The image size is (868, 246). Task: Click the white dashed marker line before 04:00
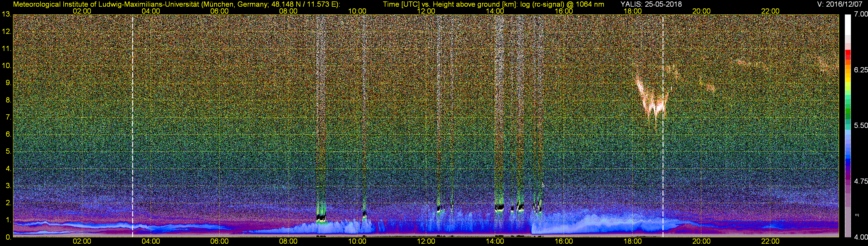(x=133, y=126)
